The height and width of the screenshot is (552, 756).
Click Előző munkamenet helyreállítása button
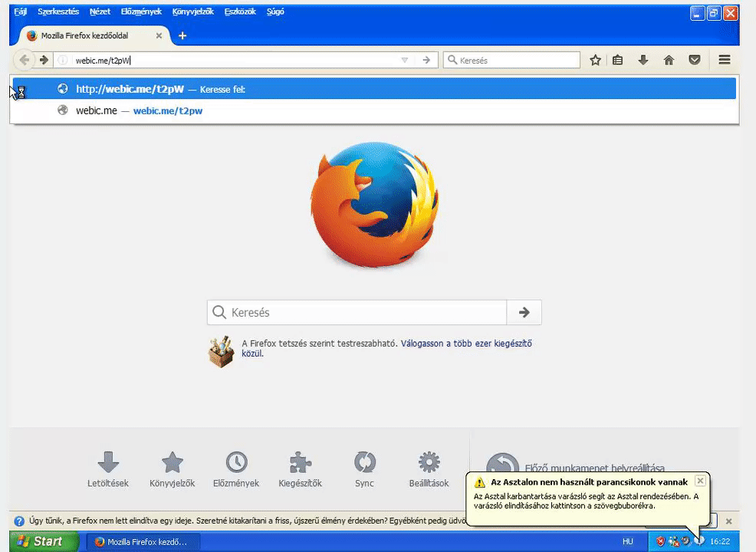tap(576, 465)
